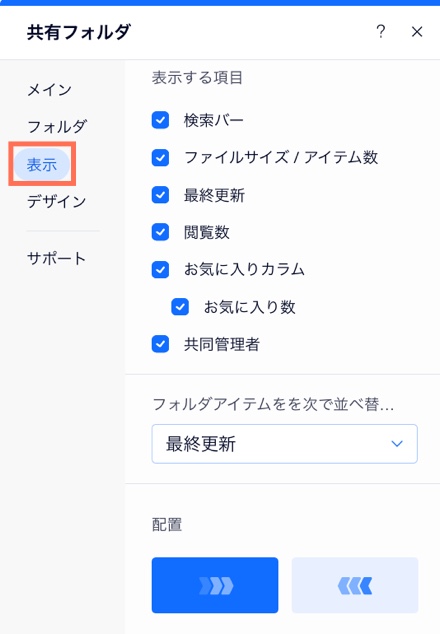Open the help question mark icon
This screenshot has width=440, height=634.
(380, 32)
